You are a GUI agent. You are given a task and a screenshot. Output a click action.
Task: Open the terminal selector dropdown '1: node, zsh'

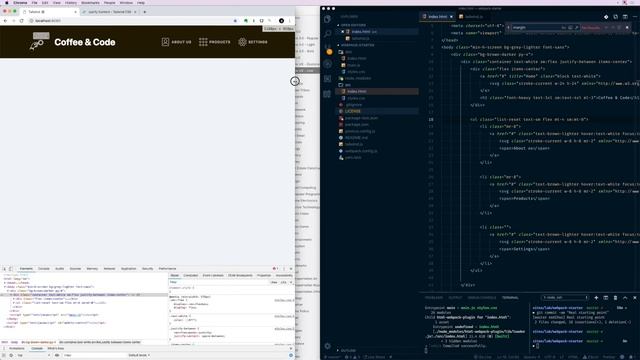click(x=565, y=298)
